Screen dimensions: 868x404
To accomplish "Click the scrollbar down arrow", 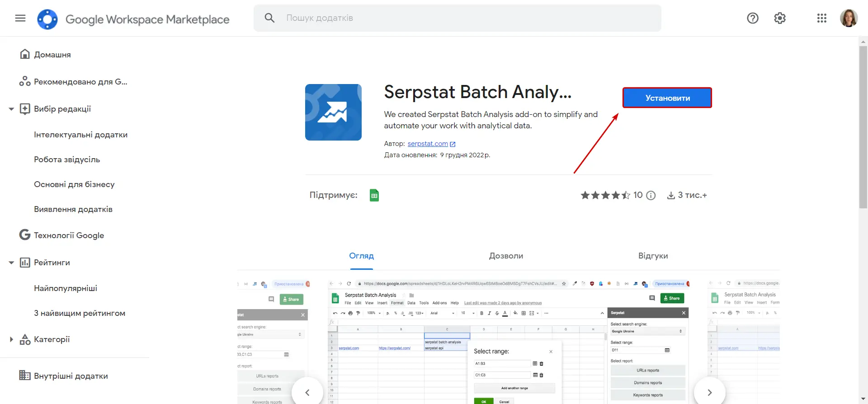I will tap(863, 399).
